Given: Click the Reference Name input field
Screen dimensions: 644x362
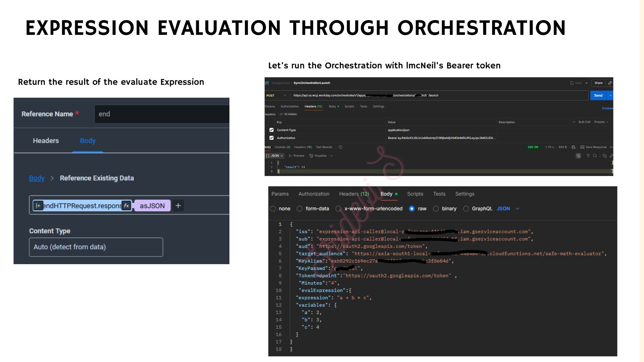Looking at the screenshot, I should [x=162, y=114].
